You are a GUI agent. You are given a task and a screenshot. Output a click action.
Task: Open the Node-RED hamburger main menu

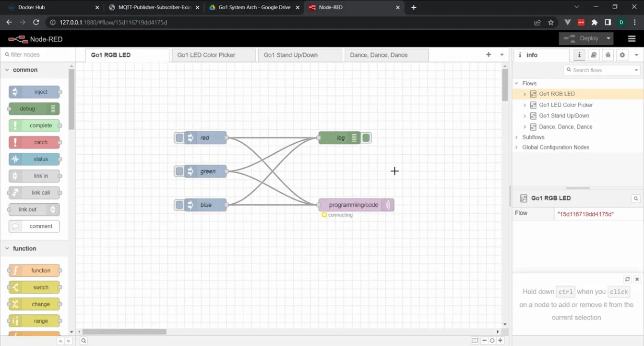coord(632,39)
